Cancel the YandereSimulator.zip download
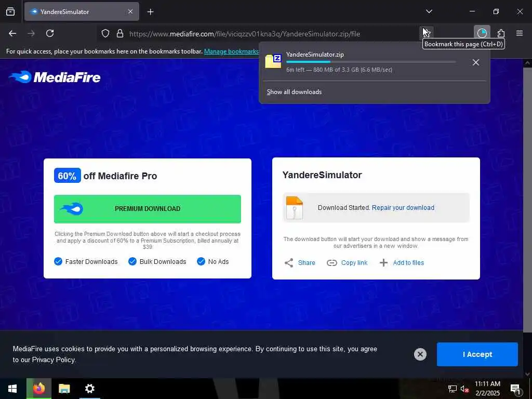The width and height of the screenshot is (532, 399). 476,62
